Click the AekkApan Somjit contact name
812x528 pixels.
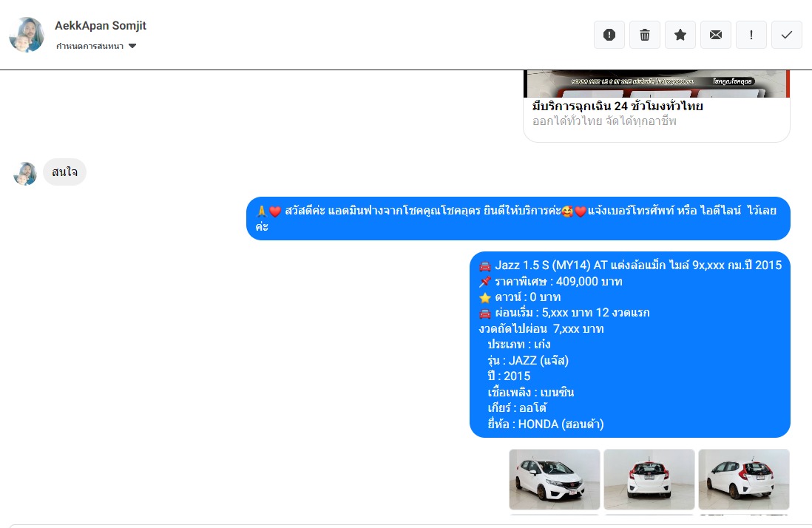(x=101, y=25)
